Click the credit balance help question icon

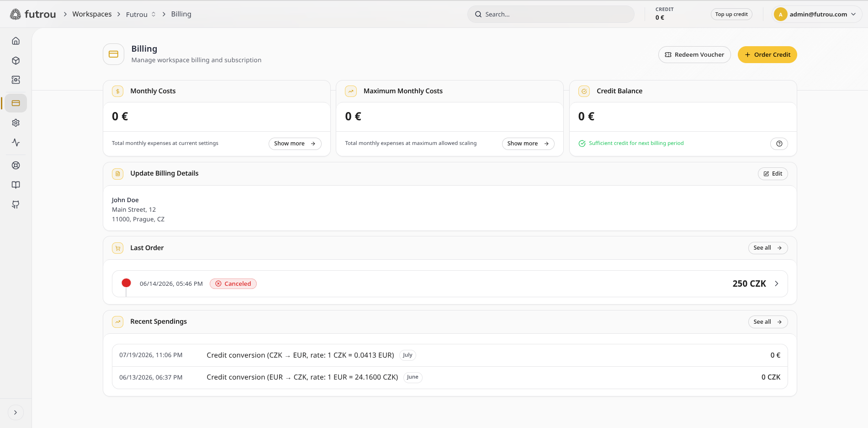click(x=779, y=144)
